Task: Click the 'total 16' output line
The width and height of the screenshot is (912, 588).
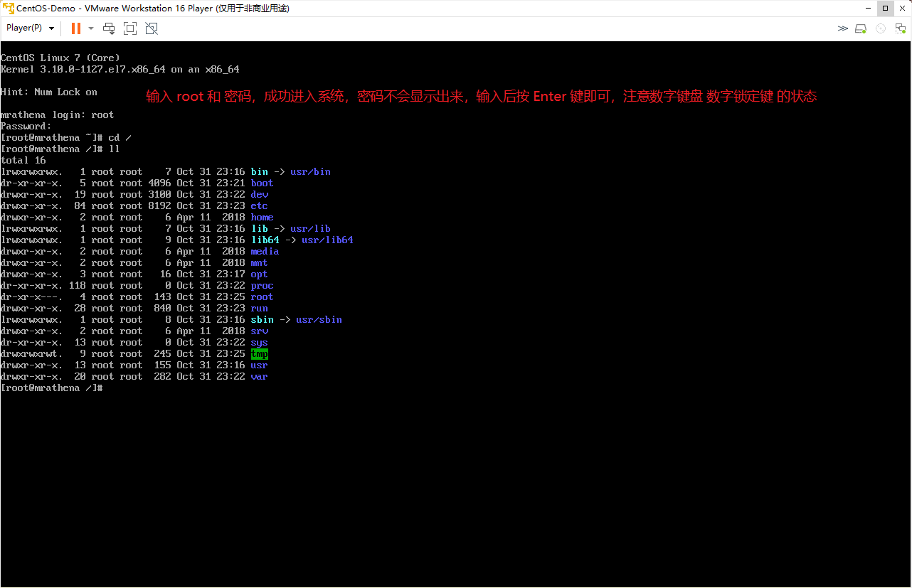Action: click(23, 160)
